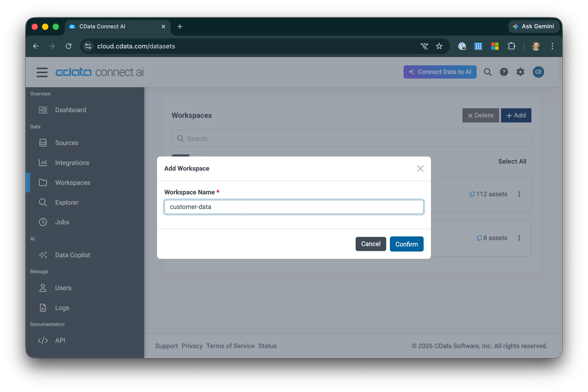Click into the Workspace Name field
Viewport: 588px width, 392px height.
click(x=294, y=207)
